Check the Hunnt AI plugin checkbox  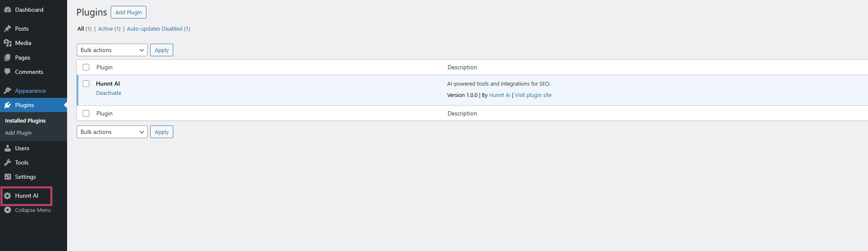point(86,84)
